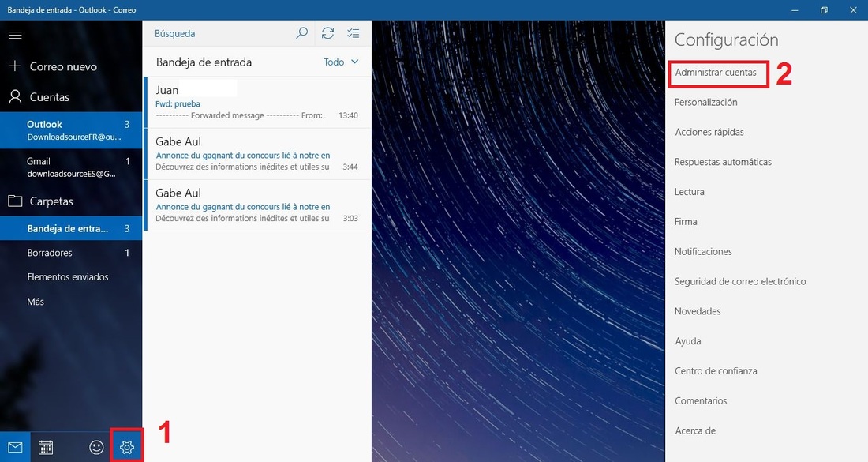The width and height of the screenshot is (868, 462).
Task: Open Seguridad de correo electrónico
Action: 740,281
